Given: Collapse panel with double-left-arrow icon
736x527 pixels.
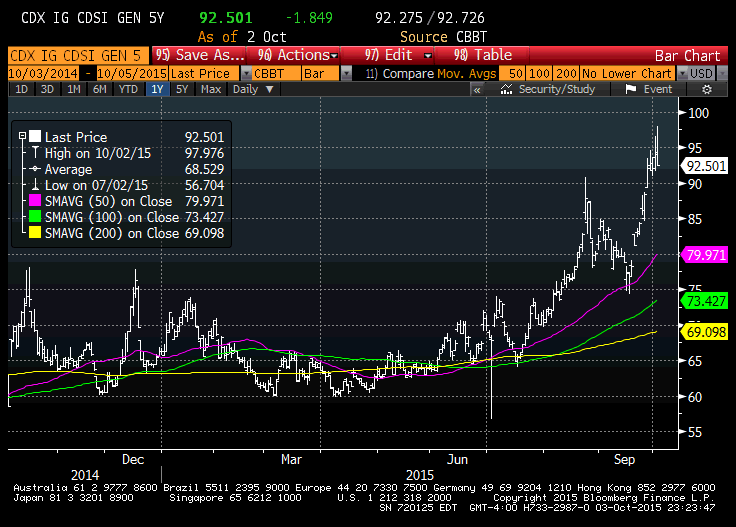Looking at the screenshot, I should tap(477, 90).
